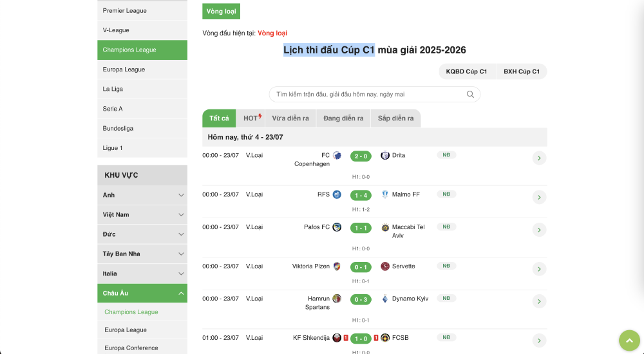Click the Servette club logo

coord(385,266)
